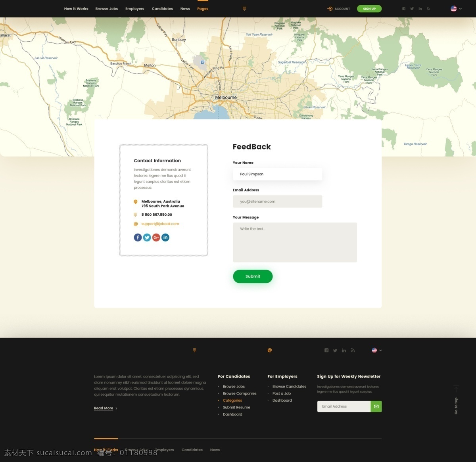Focus the newsletter Email Address field

(x=344, y=406)
